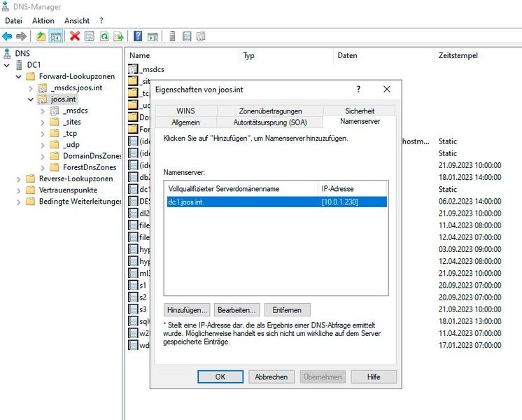Click the rightmost stacked documents toolbar icon
The image size is (522, 420).
tap(201, 36)
